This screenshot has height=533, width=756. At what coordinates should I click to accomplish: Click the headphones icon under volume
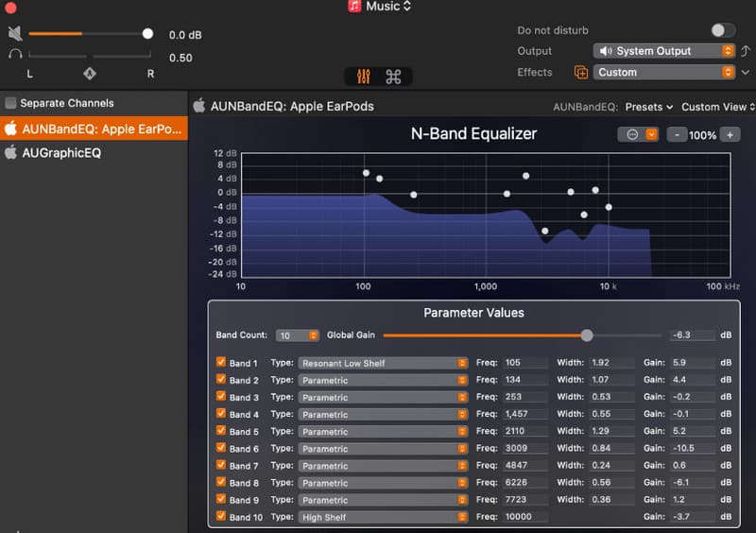point(15,55)
